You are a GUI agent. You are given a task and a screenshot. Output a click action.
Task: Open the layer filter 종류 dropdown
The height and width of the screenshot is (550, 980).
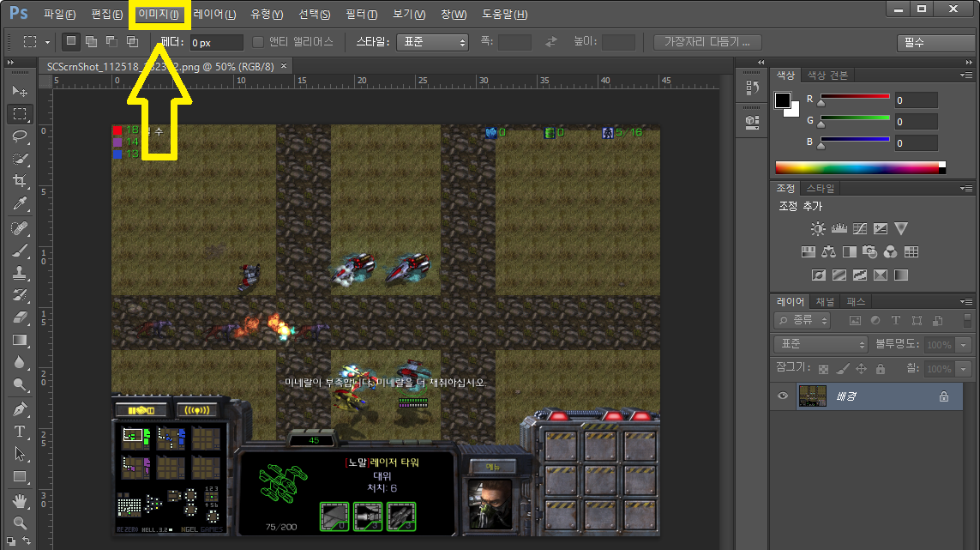click(803, 320)
